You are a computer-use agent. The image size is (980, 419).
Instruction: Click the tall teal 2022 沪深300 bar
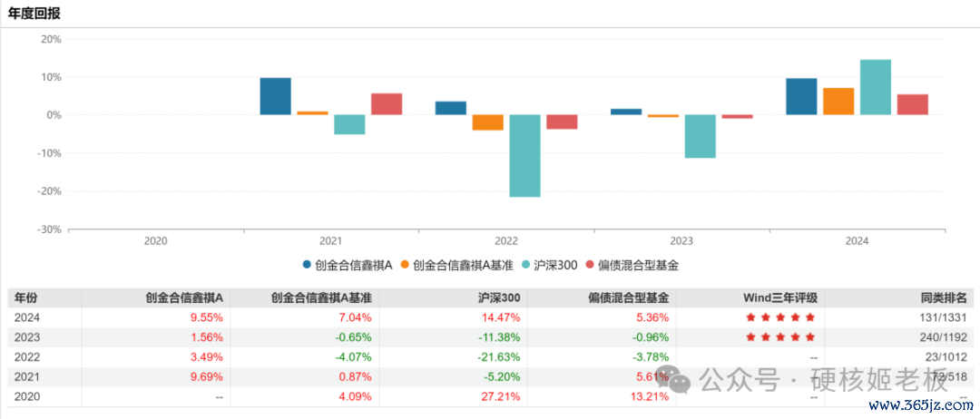click(524, 155)
